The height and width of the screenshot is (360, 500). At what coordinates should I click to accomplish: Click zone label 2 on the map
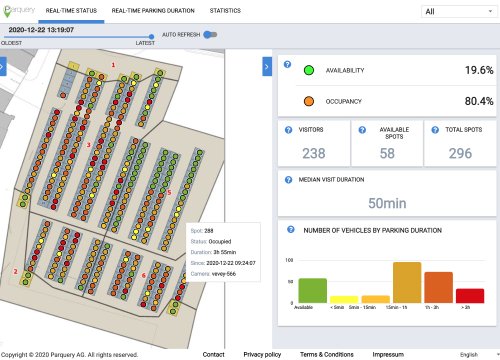[15, 271]
